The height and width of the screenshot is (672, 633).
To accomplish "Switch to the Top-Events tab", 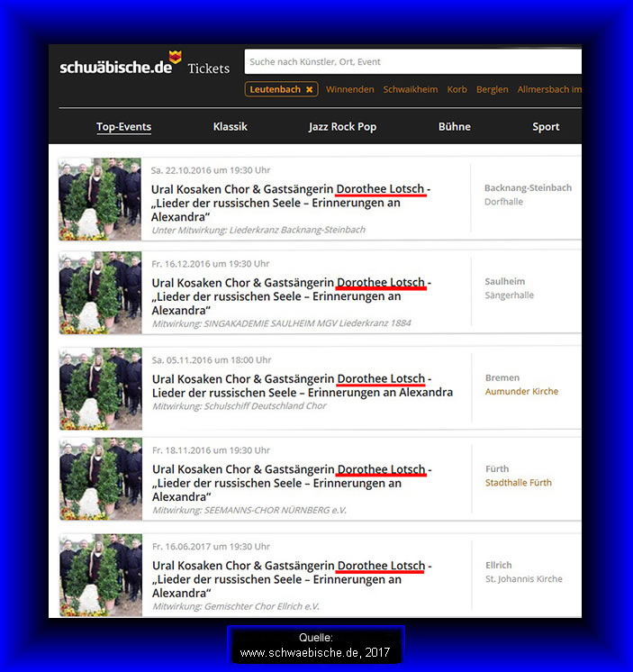I will click(x=123, y=127).
